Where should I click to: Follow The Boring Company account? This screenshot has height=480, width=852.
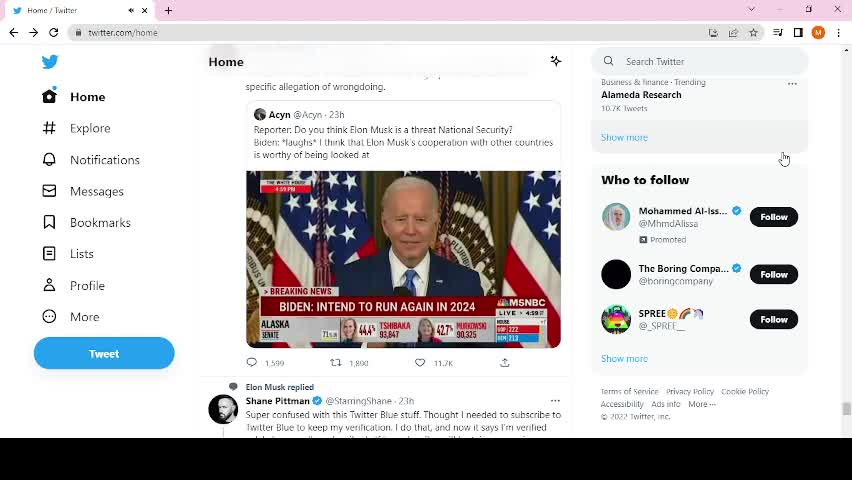click(773, 274)
